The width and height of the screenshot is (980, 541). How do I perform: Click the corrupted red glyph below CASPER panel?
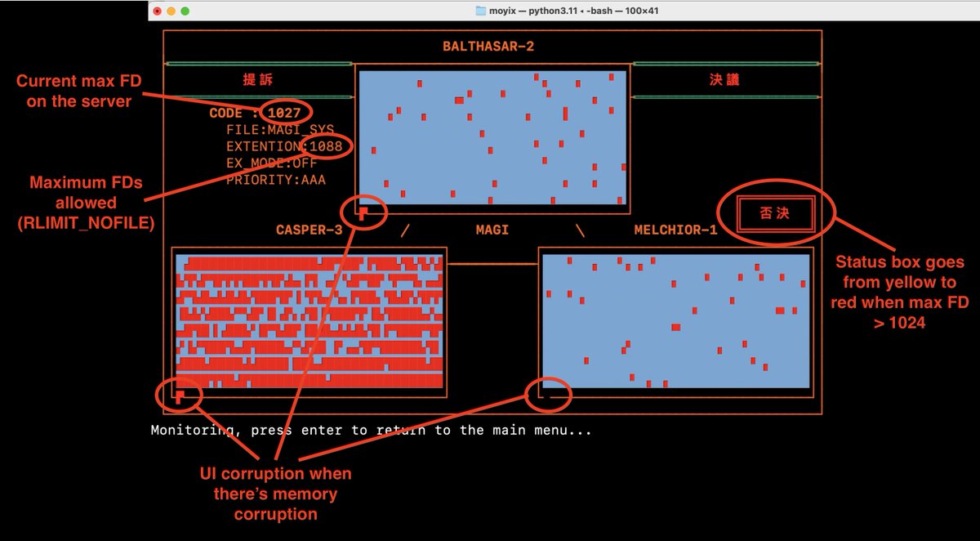(x=180, y=396)
